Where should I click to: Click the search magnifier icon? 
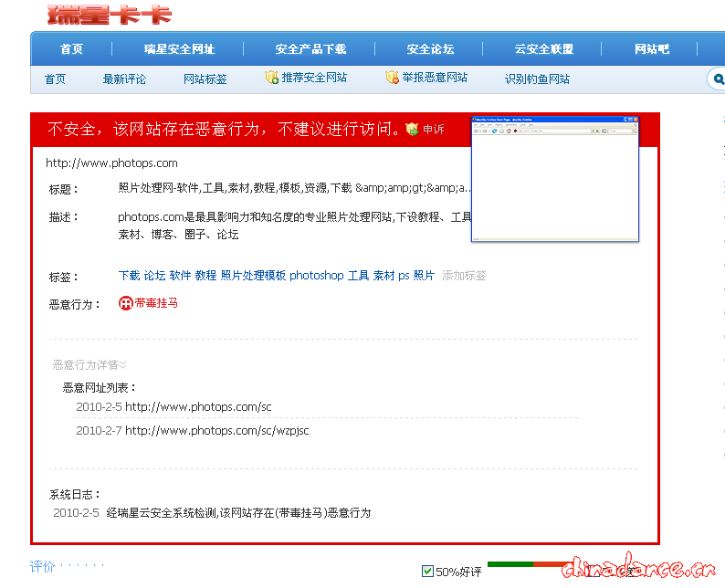coord(718,79)
